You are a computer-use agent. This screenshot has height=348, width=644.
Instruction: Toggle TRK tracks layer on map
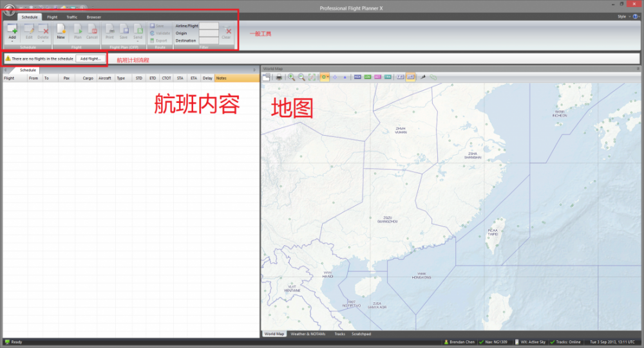[x=388, y=77]
